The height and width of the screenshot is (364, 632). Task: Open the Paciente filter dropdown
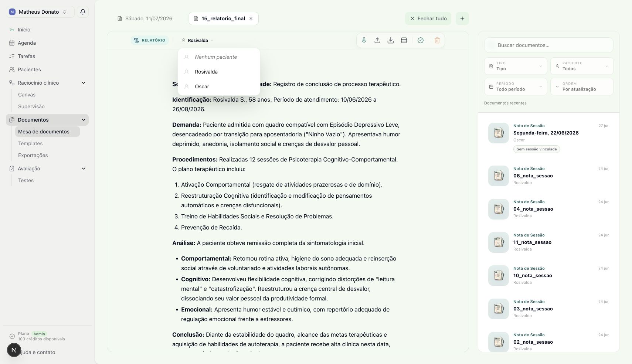582,66
